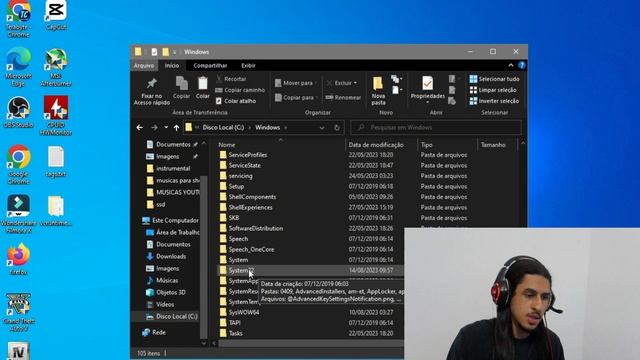Pin with Fixar no Acesso rápido
The height and width of the screenshot is (360, 640).
point(151,91)
